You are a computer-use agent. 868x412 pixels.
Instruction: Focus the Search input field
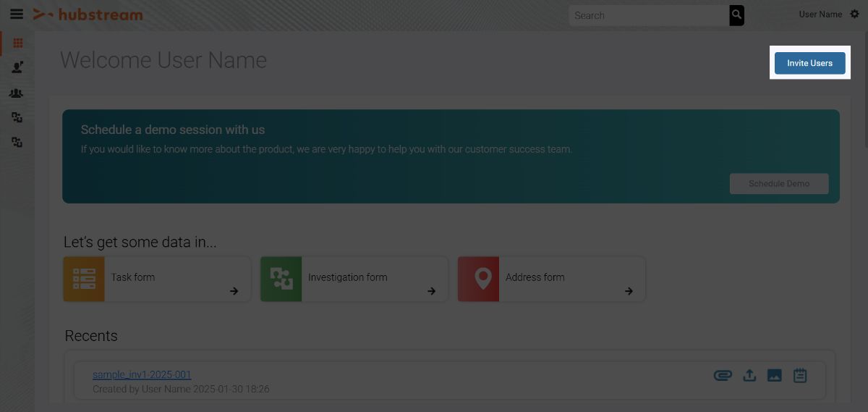point(648,15)
